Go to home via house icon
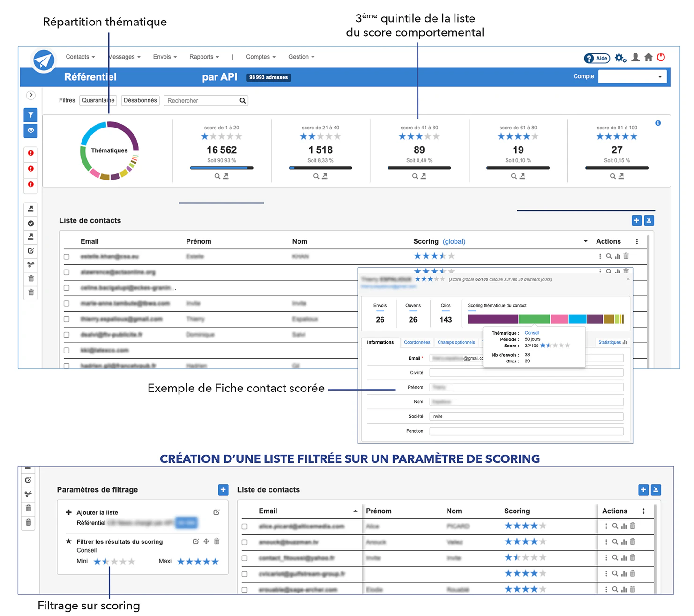This screenshot has height=616, width=694. pyautogui.click(x=649, y=57)
